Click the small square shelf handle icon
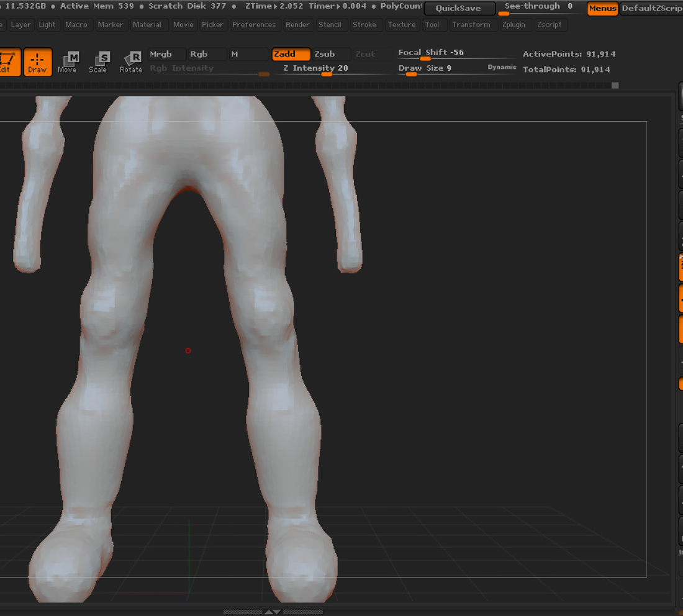The image size is (683, 616). 615,86
